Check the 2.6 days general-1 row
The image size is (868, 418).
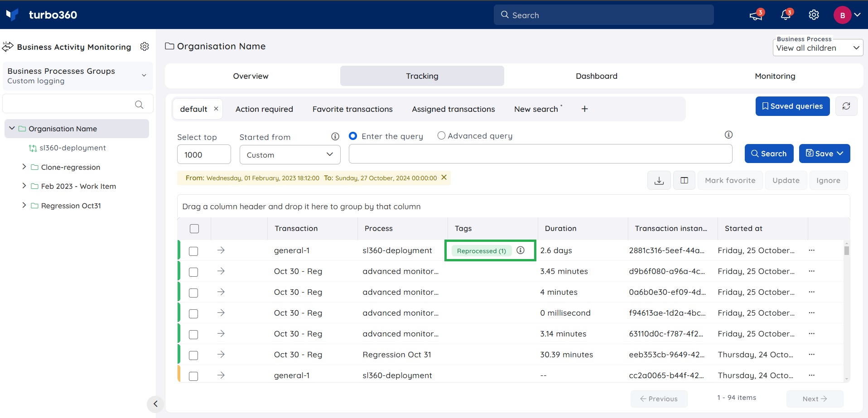click(x=193, y=251)
